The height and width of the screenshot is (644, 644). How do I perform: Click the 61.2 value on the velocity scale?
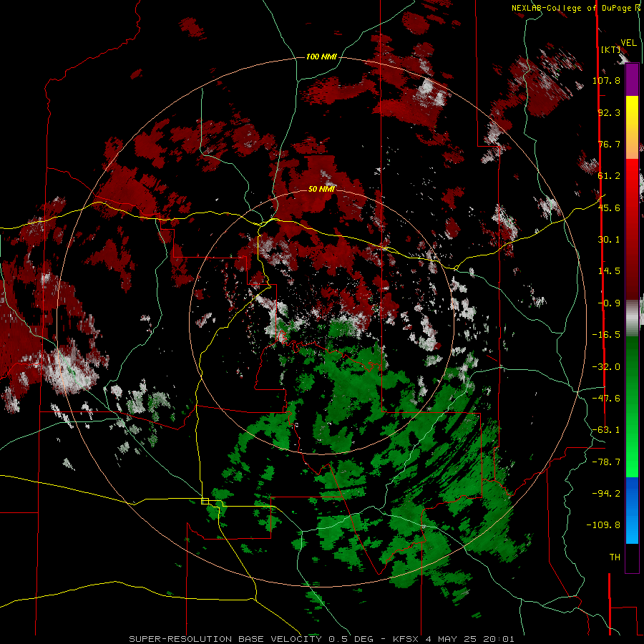point(609,176)
